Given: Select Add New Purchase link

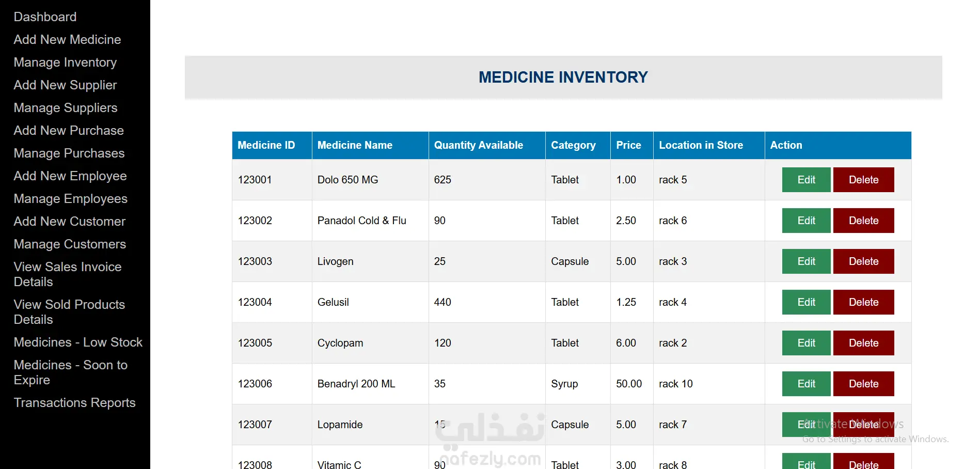Looking at the screenshot, I should pos(69,131).
